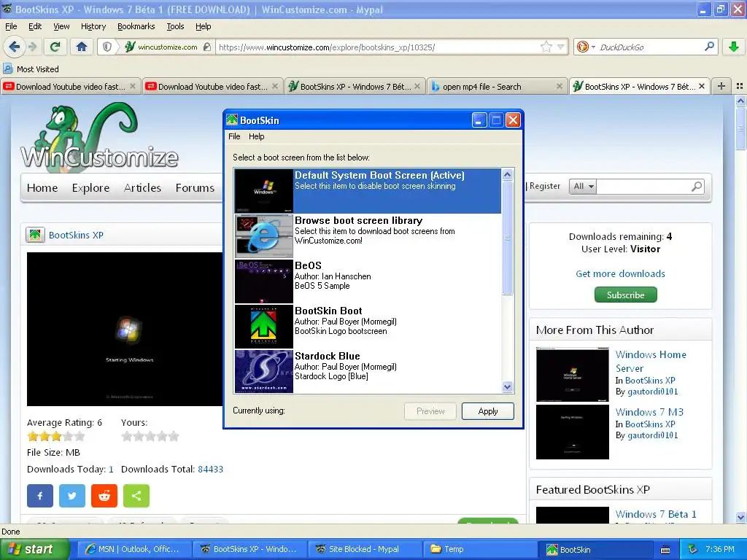Open the Windows Home Server link
The height and width of the screenshot is (560, 747).
click(x=651, y=362)
